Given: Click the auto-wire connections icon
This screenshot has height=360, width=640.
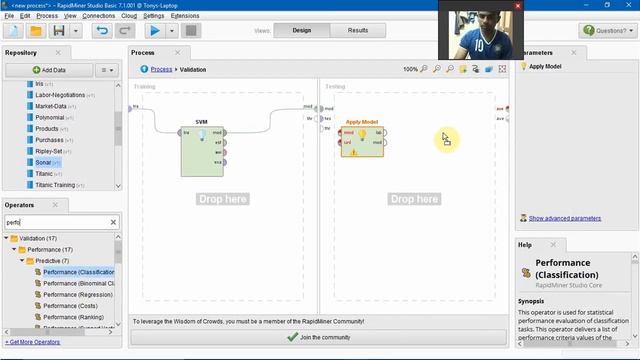Looking at the screenshot, I should (476, 69).
